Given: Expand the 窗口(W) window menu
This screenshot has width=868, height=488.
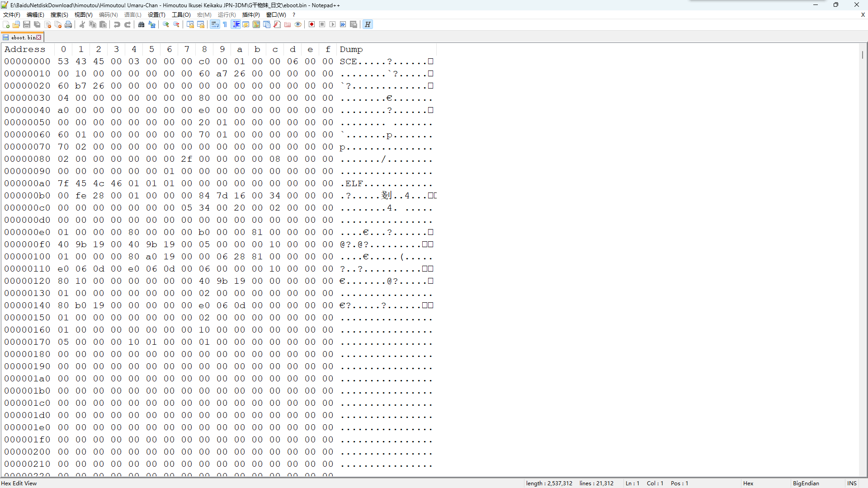Looking at the screenshot, I should [276, 15].
